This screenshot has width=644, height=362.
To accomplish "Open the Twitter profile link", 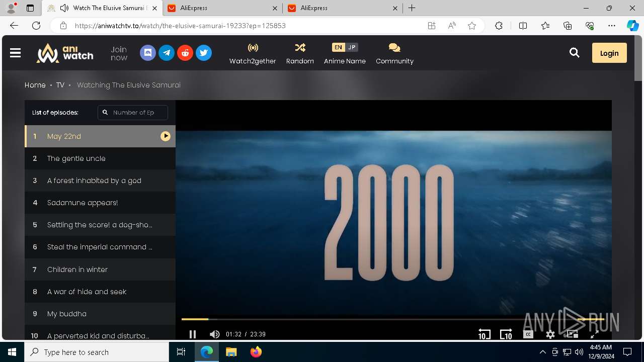I will click(204, 53).
